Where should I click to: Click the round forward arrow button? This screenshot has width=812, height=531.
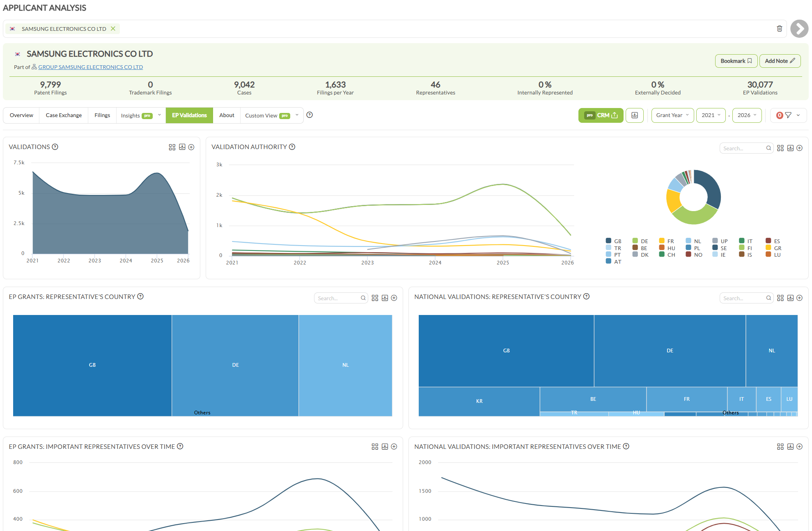click(799, 29)
